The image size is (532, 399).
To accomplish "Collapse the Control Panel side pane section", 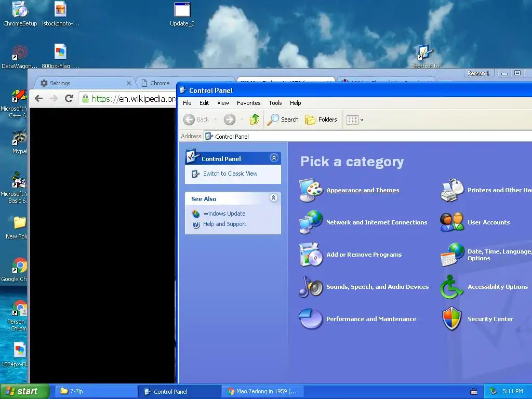I will click(x=274, y=158).
